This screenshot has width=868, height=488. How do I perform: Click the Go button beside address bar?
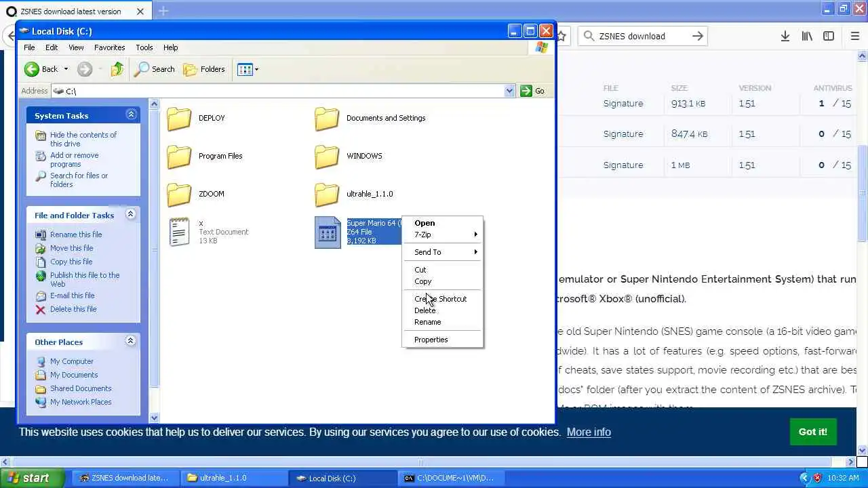pyautogui.click(x=532, y=91)
